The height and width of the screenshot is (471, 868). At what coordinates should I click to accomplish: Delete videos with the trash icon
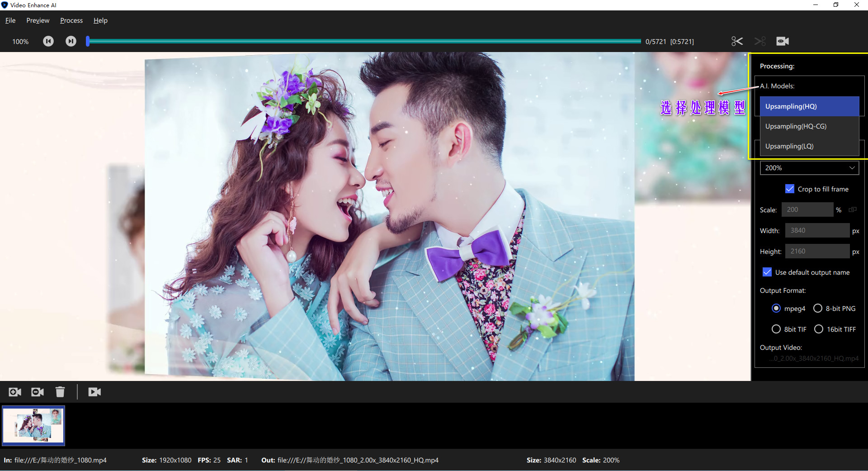point(60,392)
